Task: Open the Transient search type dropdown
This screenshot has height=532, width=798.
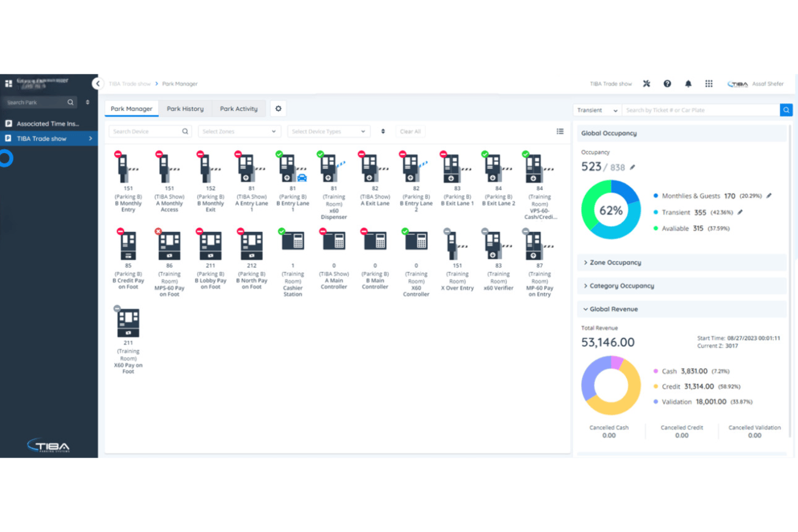Action: (597, 110)
